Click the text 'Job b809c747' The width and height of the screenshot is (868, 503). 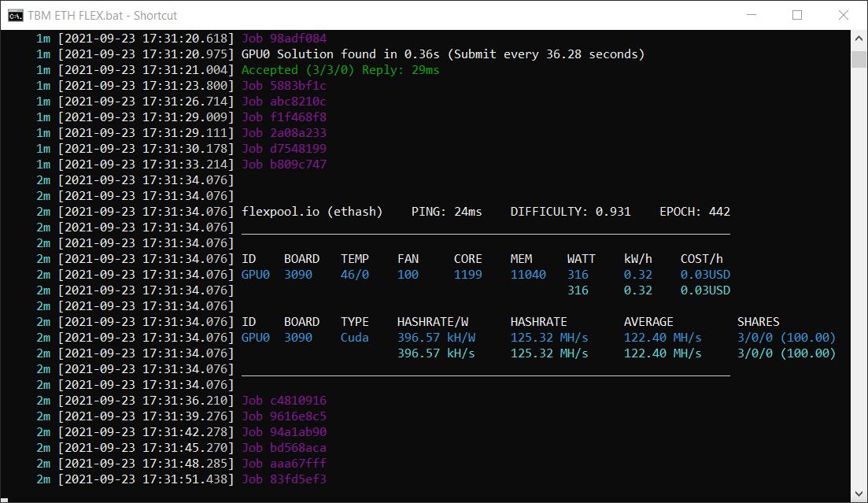click(x=284, y=164)
